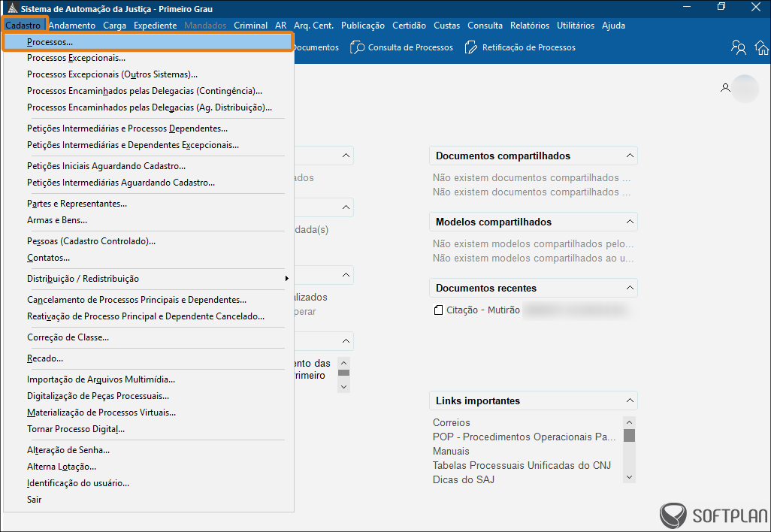This screenshot has height=532, width=771.
Task: Open the Ajuda menu
Action: pyautogui.click(x=614, y=26)
